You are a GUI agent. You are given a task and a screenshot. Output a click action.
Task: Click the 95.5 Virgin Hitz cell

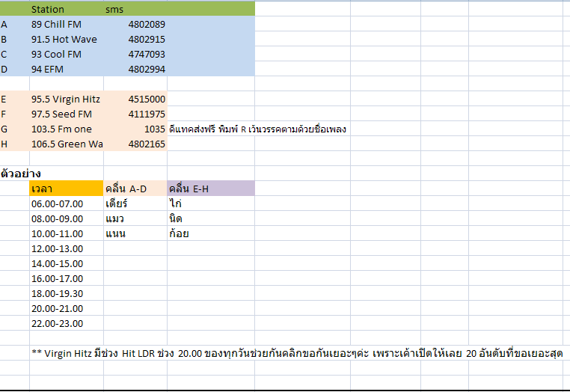[67, 99]
